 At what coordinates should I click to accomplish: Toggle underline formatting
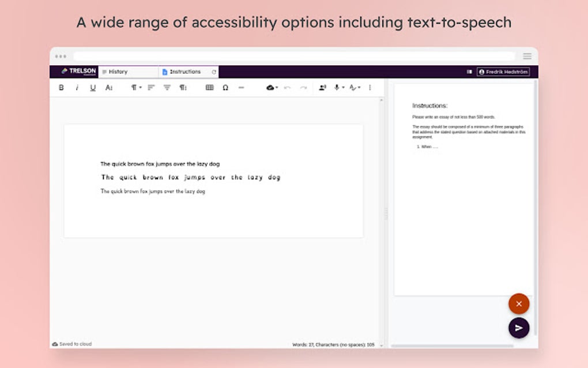click(x=92, y=88)
